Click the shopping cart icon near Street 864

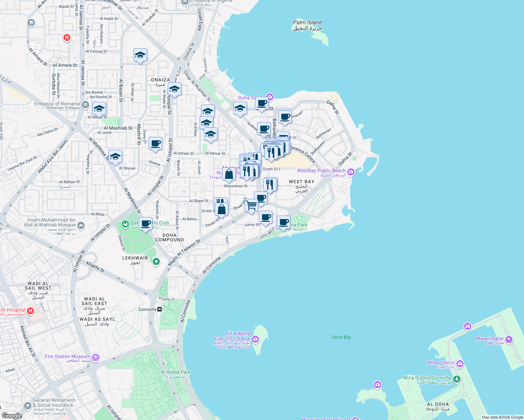(251, 205)
